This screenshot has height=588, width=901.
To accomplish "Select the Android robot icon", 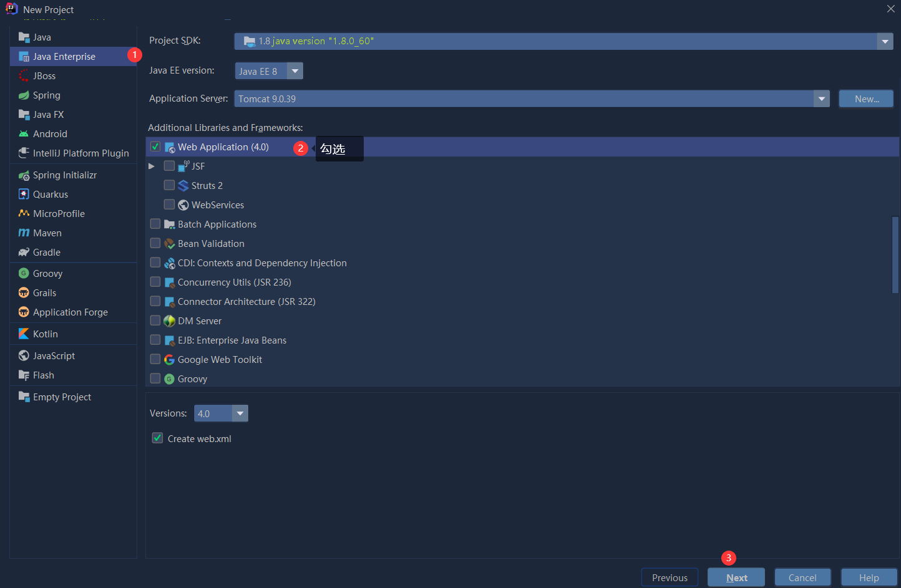I will click(x=24, y=134).
